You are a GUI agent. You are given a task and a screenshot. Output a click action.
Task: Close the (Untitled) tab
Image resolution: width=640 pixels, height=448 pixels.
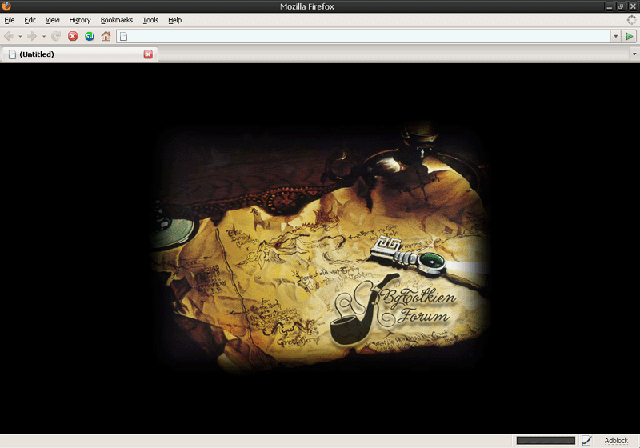point(148,54)
